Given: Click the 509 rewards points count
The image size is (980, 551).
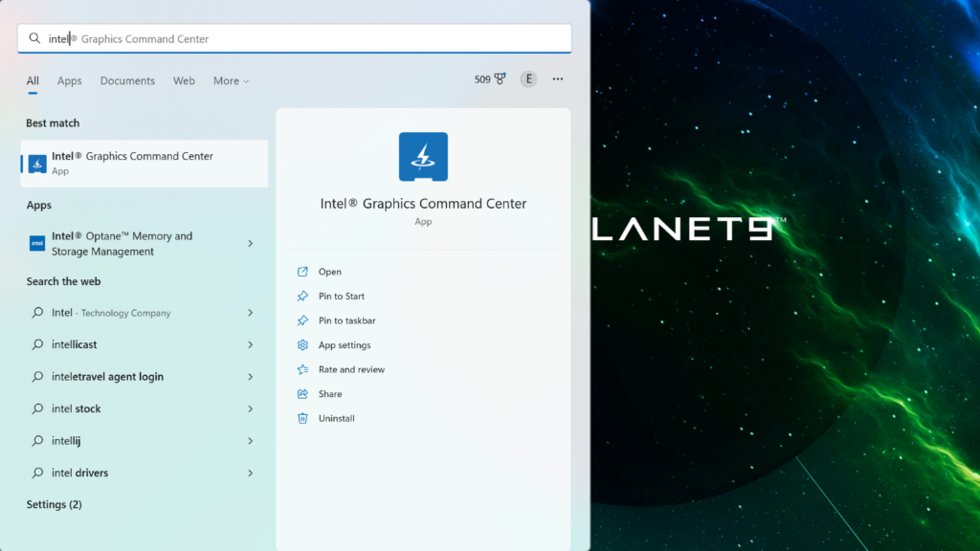Looking at the screenshot, I should coord(482,79).
